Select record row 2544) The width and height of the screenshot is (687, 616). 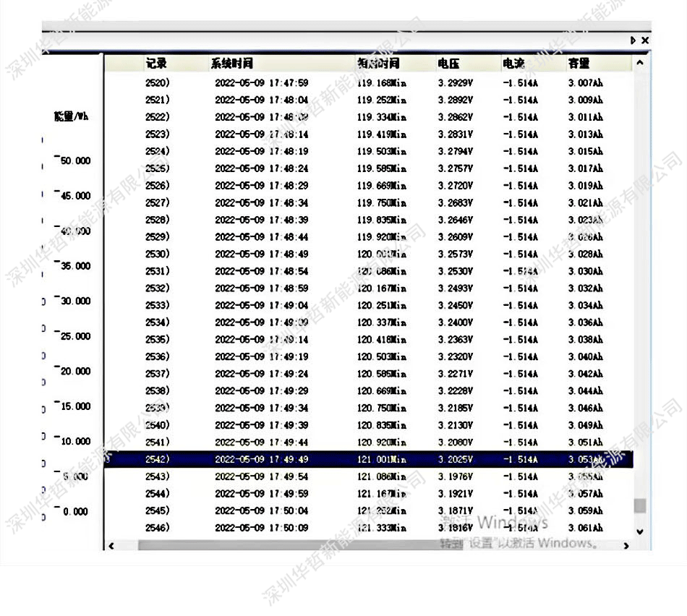[369, 493]
